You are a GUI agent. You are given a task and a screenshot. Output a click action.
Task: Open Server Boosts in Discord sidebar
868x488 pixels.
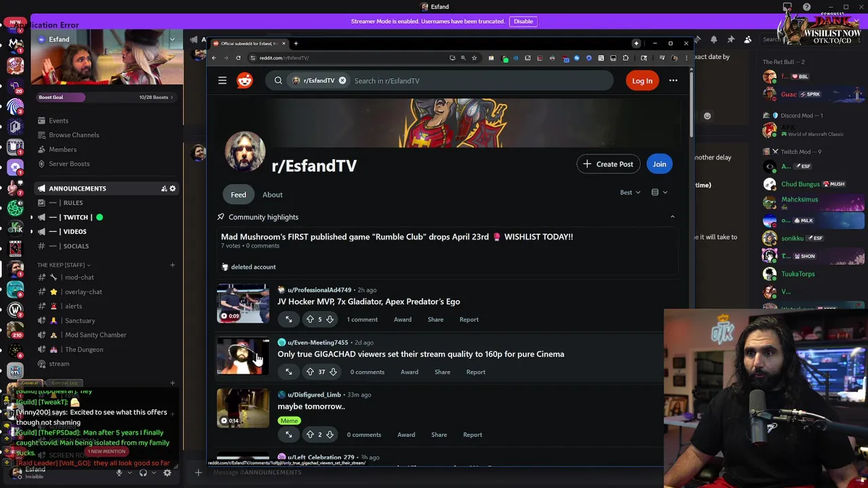pos(69,163)
